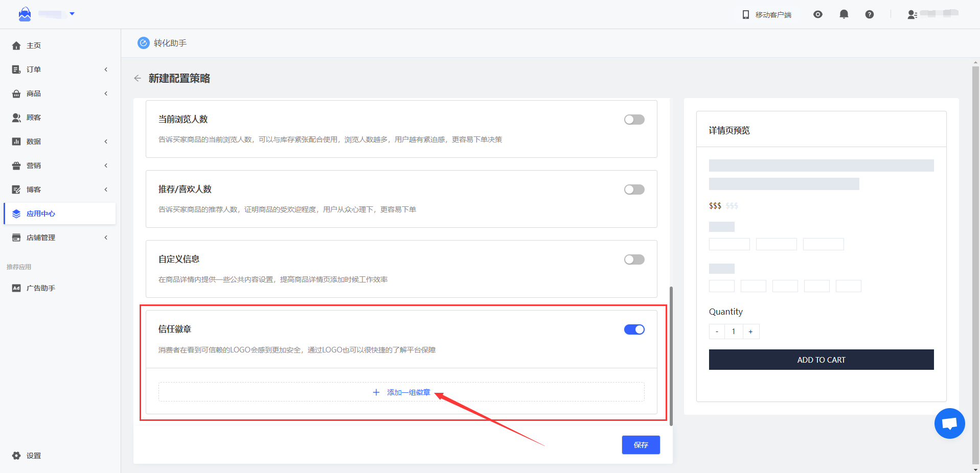The height and width of the screenshot is (473, 980).
Task: Turn on the 自定义信息 switch
Action: pos(634,259)
